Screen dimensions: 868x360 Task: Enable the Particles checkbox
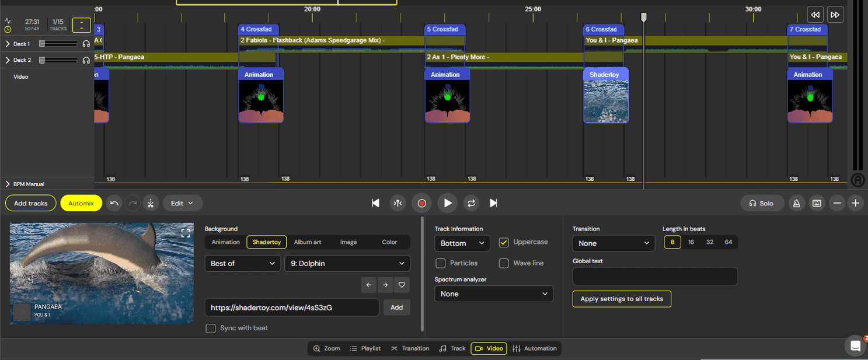pos(441,263)
